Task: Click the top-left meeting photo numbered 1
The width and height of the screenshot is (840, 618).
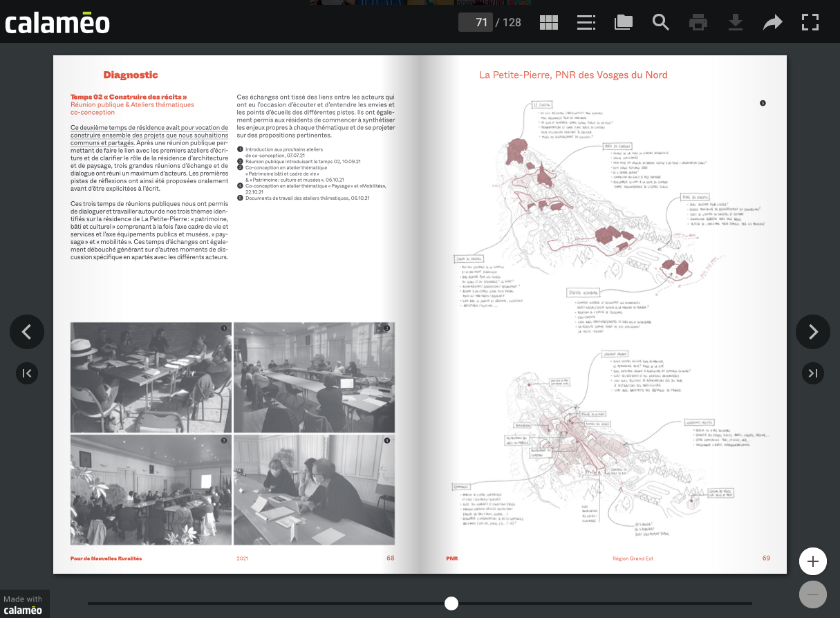Action: [151, 377]
